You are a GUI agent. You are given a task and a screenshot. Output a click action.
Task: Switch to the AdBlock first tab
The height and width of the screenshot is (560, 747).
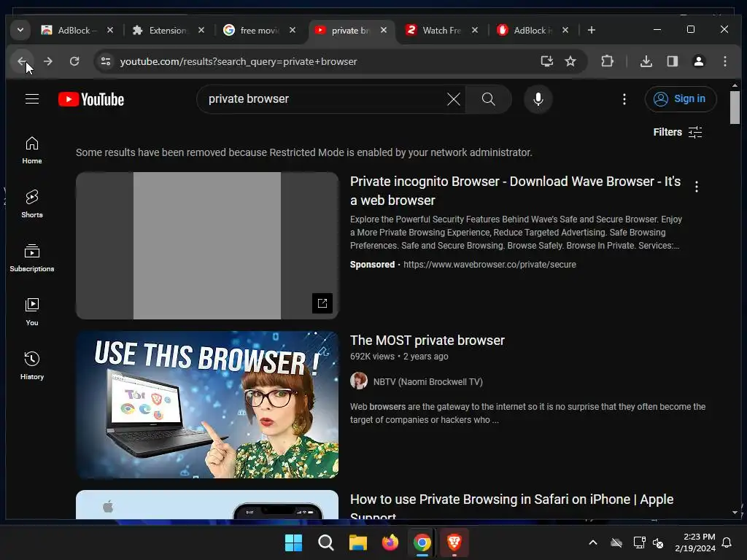(76, 30)
